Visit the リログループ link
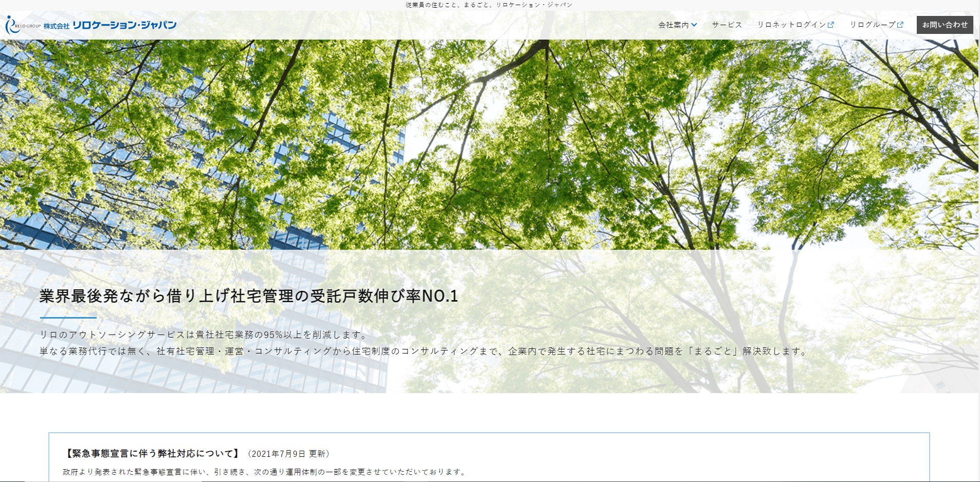 tap(872, 25)
